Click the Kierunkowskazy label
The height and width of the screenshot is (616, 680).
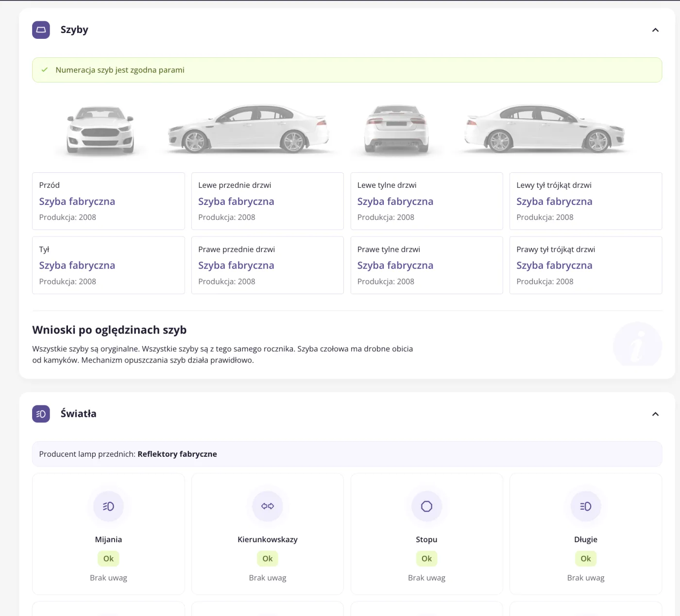point(268,539)
